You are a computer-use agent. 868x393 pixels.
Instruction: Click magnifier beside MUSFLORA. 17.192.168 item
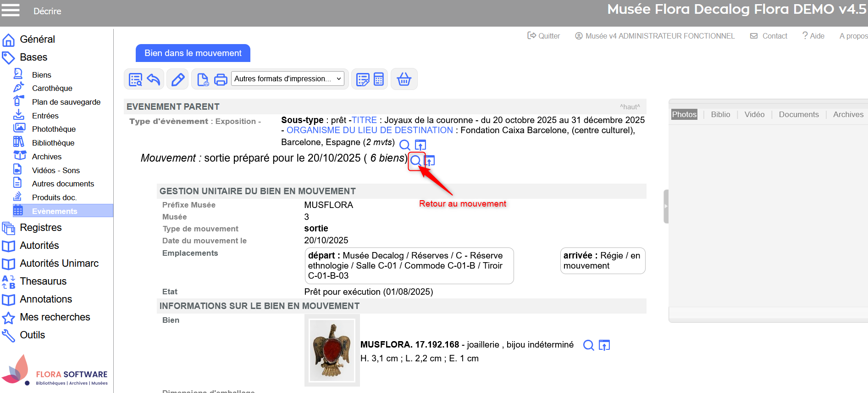pos(588,345)
